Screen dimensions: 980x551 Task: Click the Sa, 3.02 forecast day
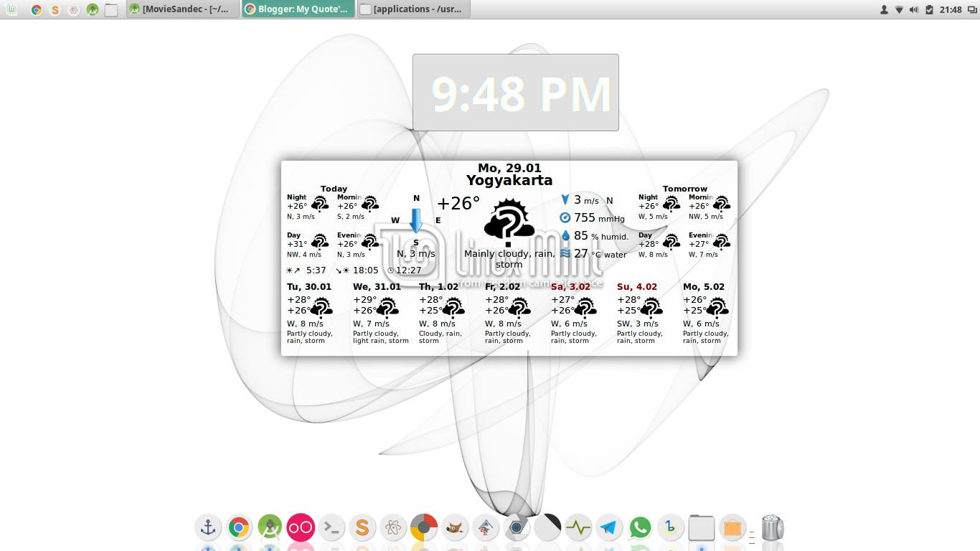[x=570, y=286]
